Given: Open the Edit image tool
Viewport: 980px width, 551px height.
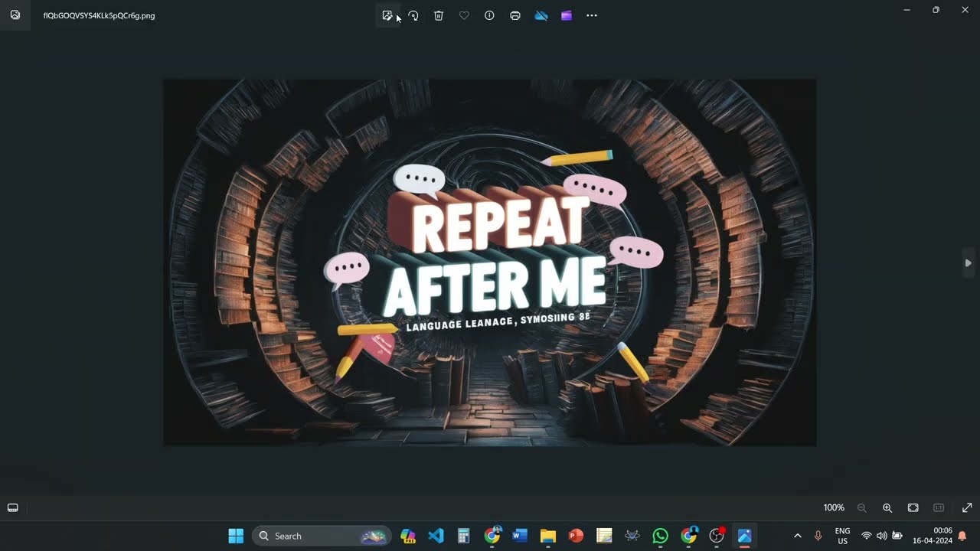Looking at the screenshot, I should pos(387,15).
